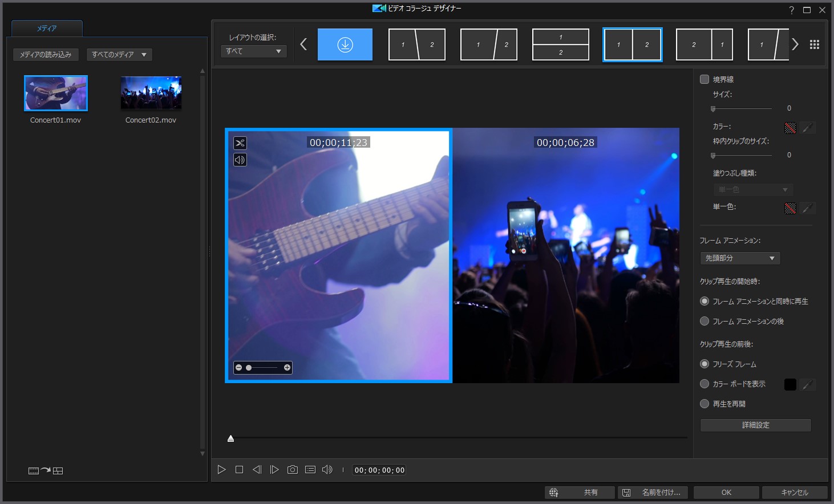Click the メディアの読み込み import button

pos(46,55)
